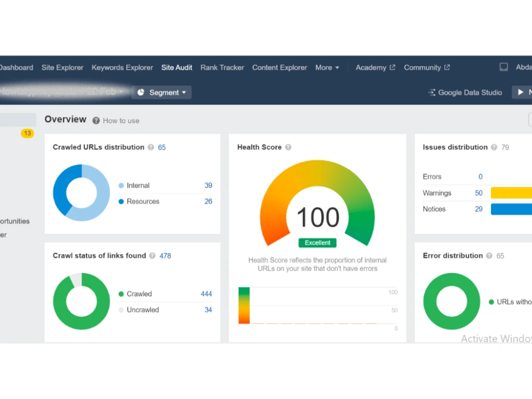This screenshot has height=399, width=532.
Task: Expand the Segment dropdown
Action: click(x=162, y=92)
